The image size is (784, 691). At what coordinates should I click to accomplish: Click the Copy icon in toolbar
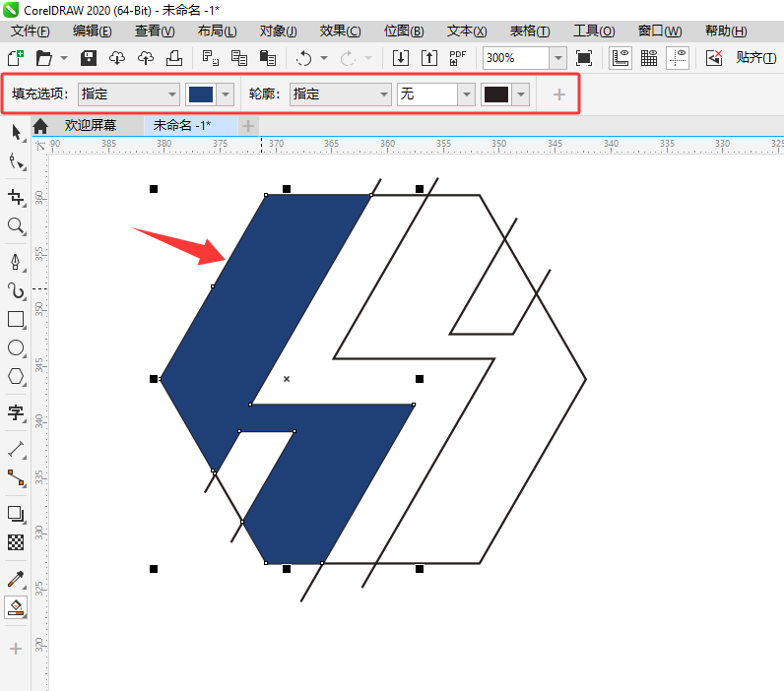239,58
